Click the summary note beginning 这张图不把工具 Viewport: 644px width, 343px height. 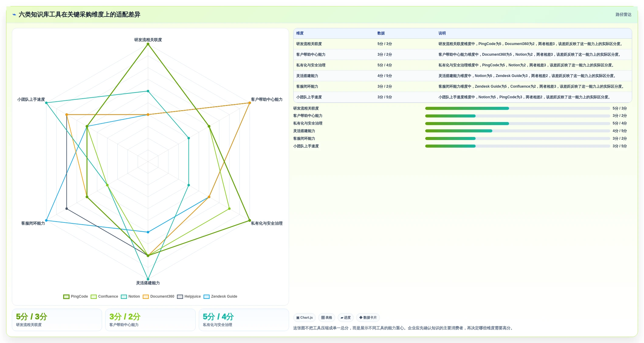pyautogui.click(x=404, y=328)
